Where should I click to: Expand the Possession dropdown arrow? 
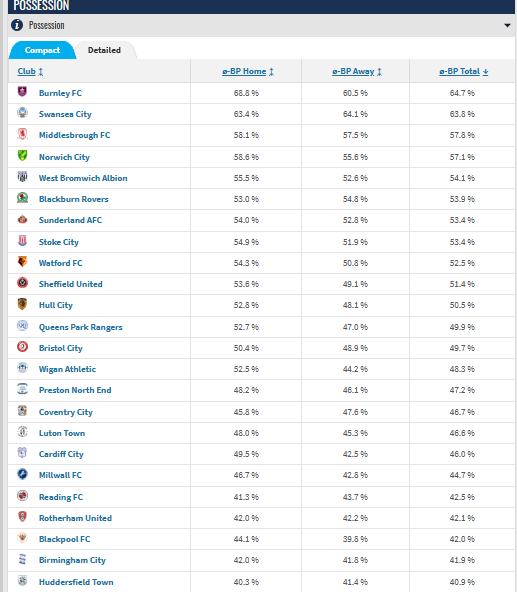507,26
